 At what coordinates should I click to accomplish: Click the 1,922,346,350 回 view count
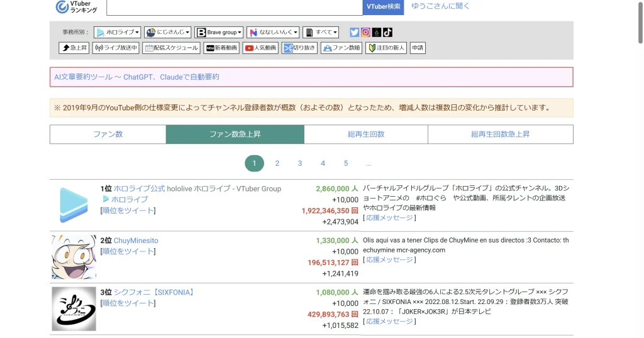330,211
